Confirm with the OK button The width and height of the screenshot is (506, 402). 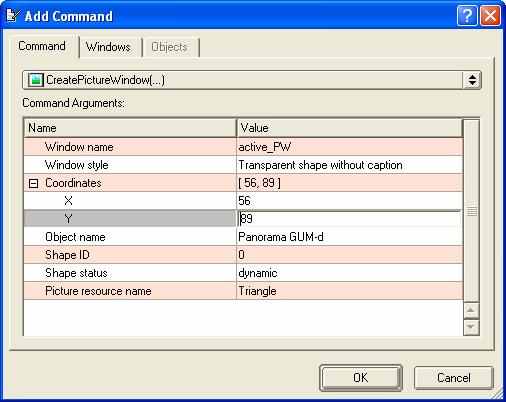[361, 378]
